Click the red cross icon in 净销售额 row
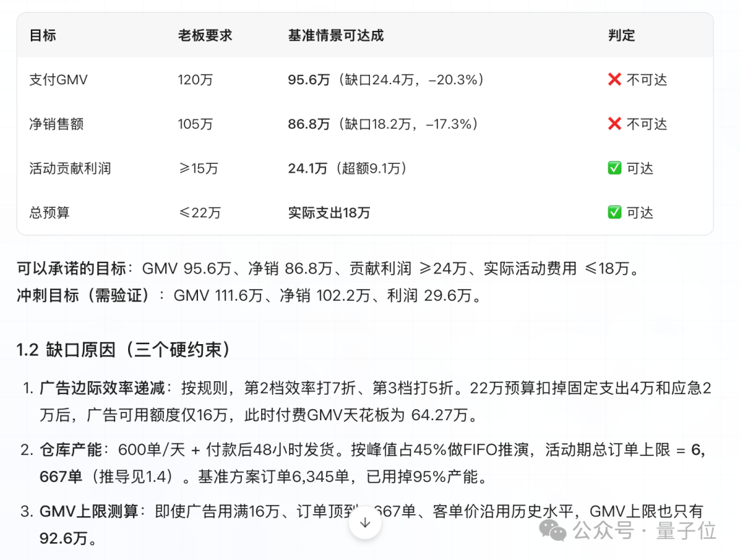The width and height of the screenshot is (740, 560). pos(615,123)
